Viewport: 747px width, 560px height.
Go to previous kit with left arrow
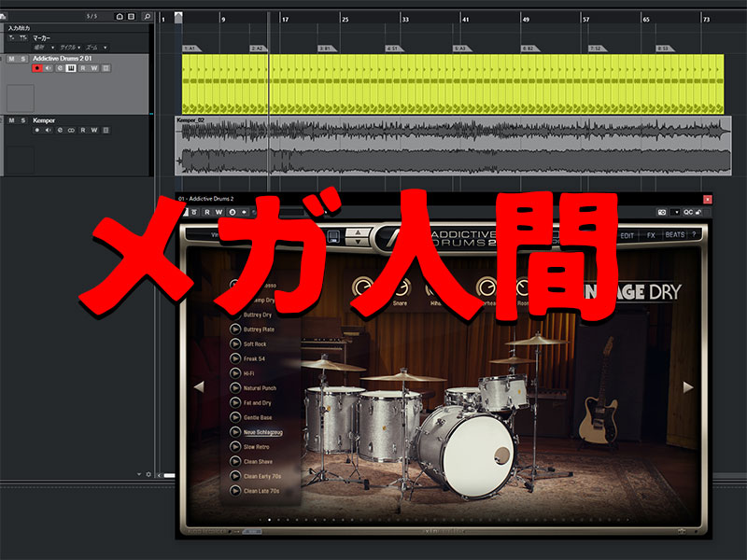199,387
